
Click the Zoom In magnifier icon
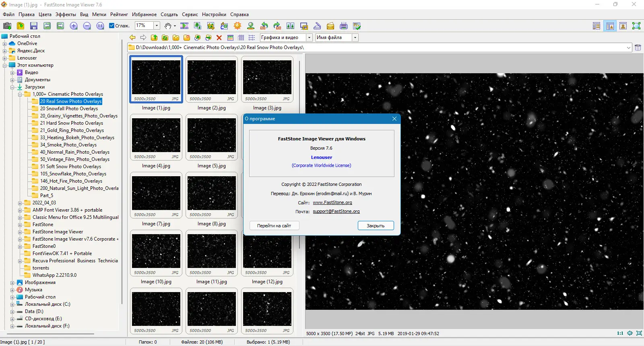click(74, 26)
